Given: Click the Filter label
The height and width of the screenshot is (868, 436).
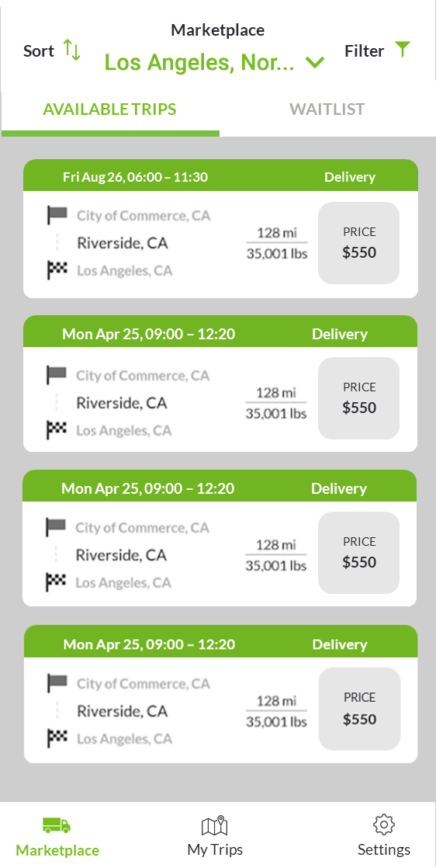Looking at the screenshot, I should (364, 51).
